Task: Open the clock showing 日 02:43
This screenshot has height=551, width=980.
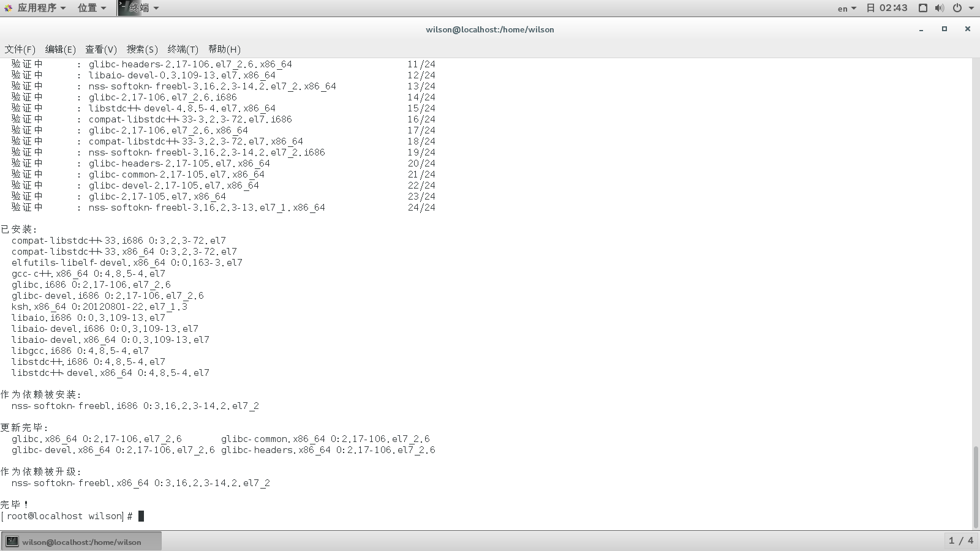Action: click(x=887, y=8)
